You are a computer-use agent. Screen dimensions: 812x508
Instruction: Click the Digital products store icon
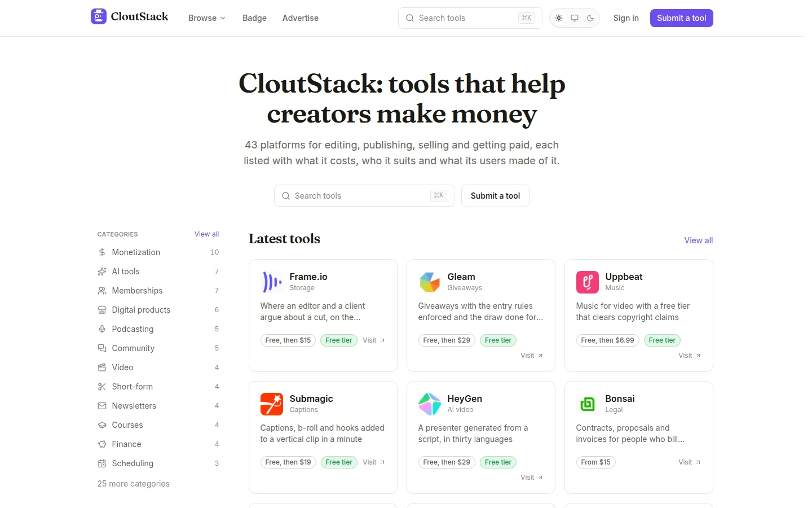(x=102, y=310)
